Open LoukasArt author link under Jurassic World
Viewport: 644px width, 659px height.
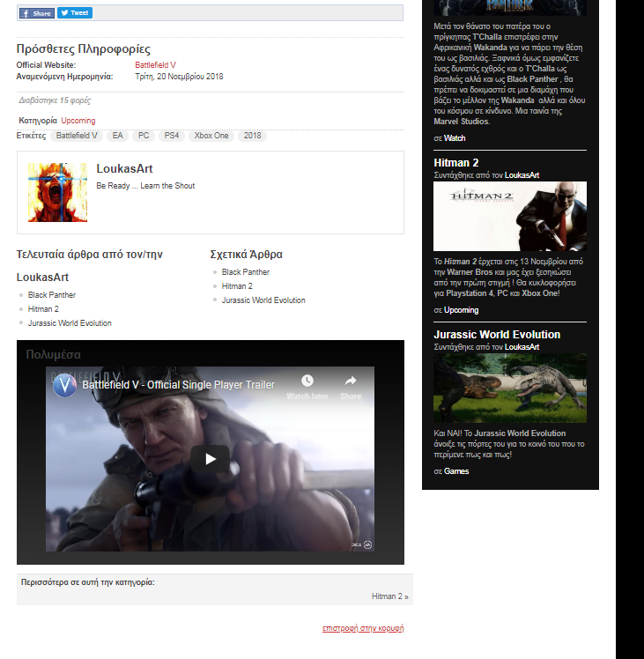click(x=522, y=347)
